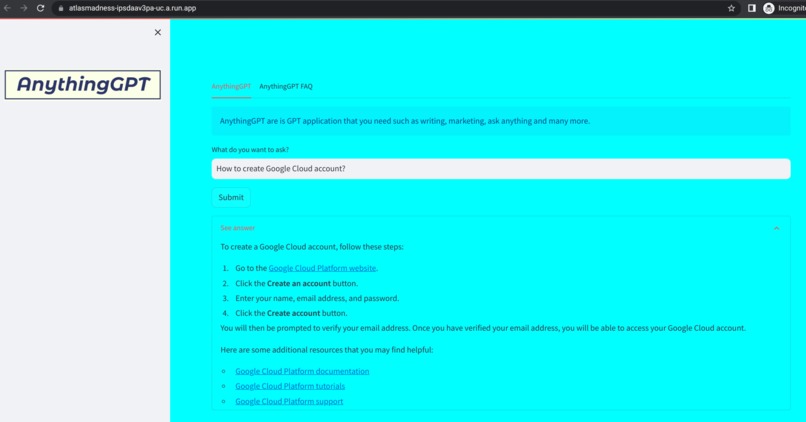Click the padlock site info icon
The width and height of the screenshot is (806, 422).
(61, 8)
